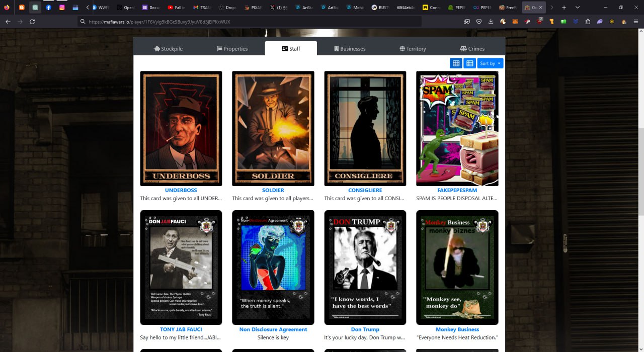Click the 'Silence is key' description text
Image resolution: width=644 pixels, height=352 pixels.
pos(273,337)
